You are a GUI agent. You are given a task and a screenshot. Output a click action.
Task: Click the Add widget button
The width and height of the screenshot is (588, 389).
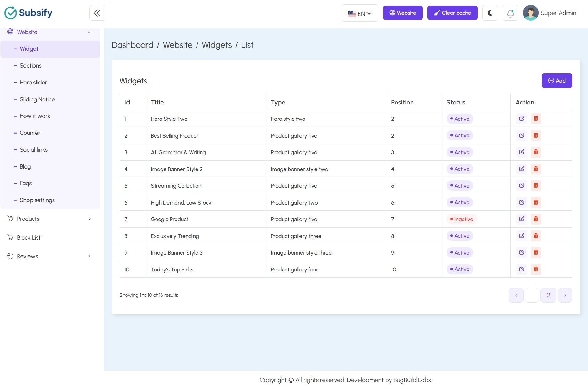tap(557, 81)
